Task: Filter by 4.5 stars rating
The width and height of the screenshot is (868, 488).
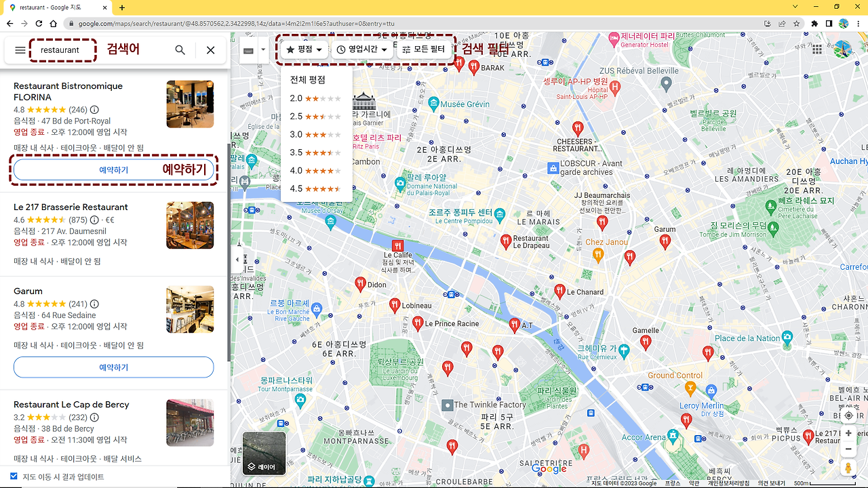Action: (317, 189)
